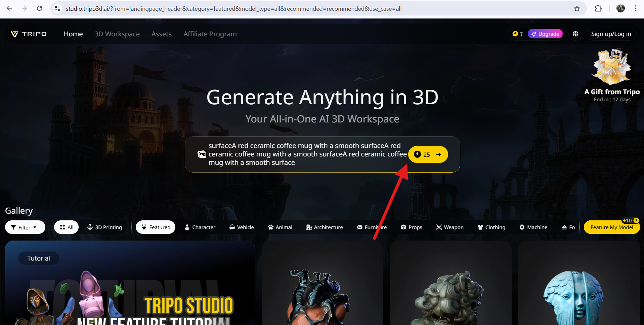Screen dimensions: 644x325
Task: Filter gallery by Props
Action: (x=412, y=227)
